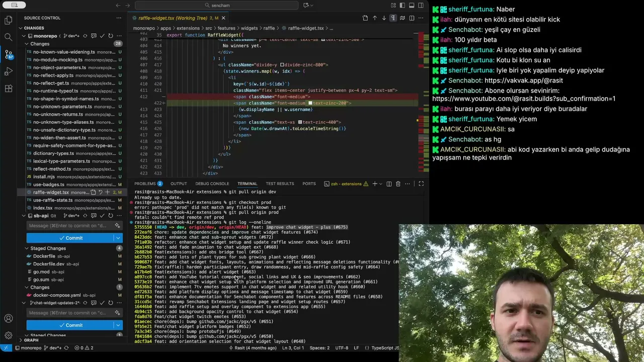Switch to the TEST RESULTS tab
The height and width of the screenshot is (362, 644).
coord(280,184)
